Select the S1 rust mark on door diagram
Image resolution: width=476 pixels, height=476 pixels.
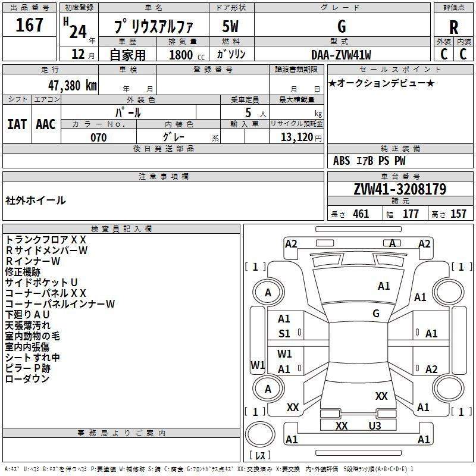coord(284,334)
